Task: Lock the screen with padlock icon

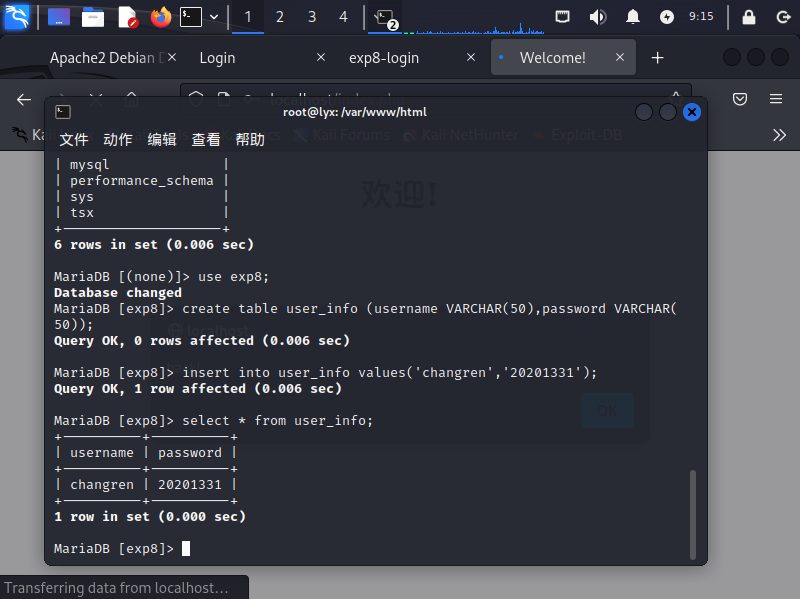Action: coord(748,17)
